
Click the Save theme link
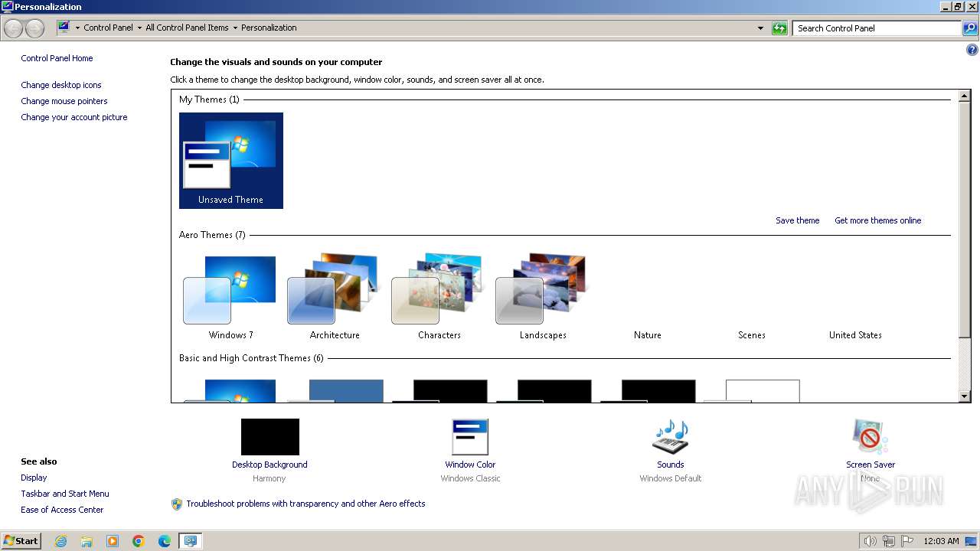797,220
